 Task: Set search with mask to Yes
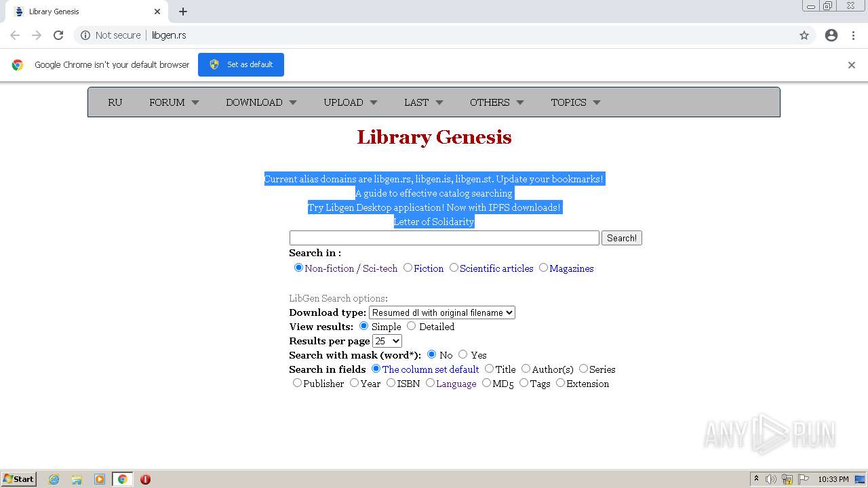pos(462,354)
